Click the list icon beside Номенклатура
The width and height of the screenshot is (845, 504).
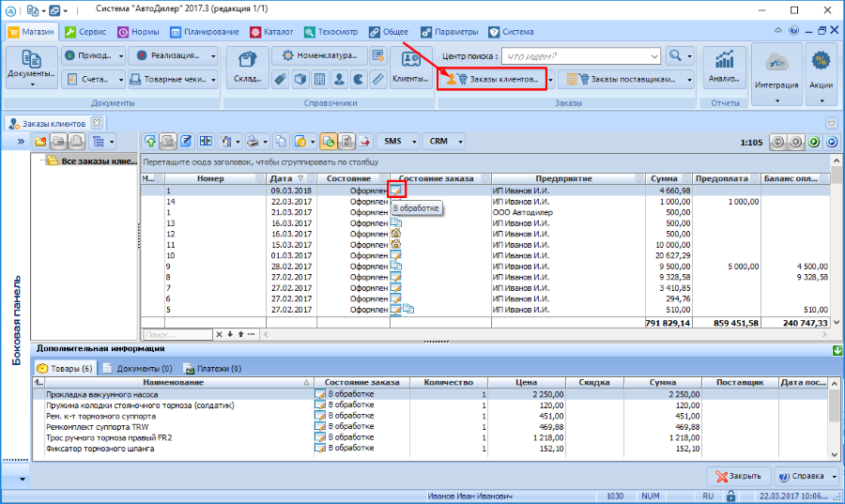(378, 55)
